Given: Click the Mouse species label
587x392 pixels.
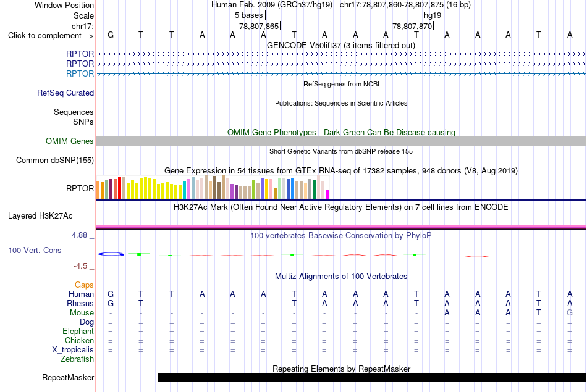Looking at the screenshot, I should (82, 313).
